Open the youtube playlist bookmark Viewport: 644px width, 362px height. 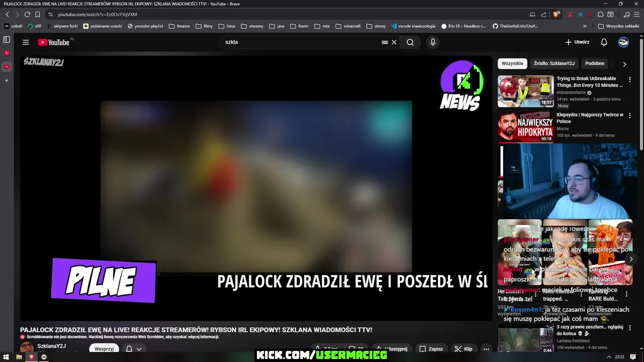(145, 26)
